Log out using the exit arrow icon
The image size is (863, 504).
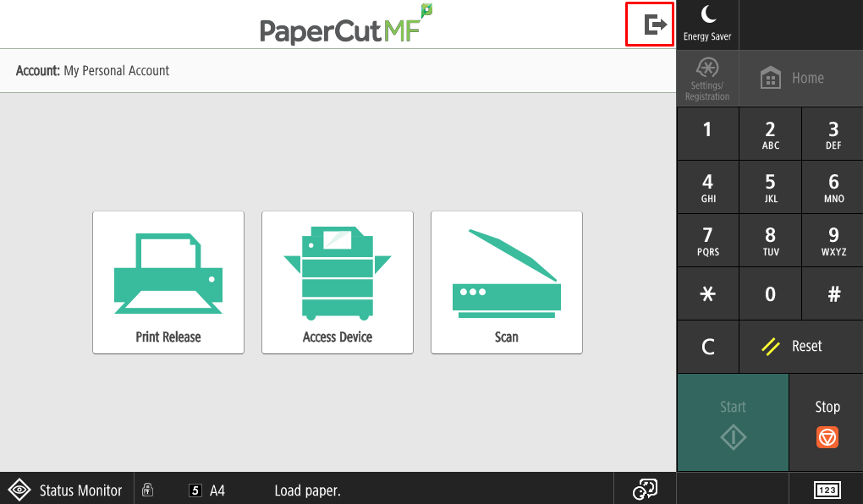(x=655, y=25)
